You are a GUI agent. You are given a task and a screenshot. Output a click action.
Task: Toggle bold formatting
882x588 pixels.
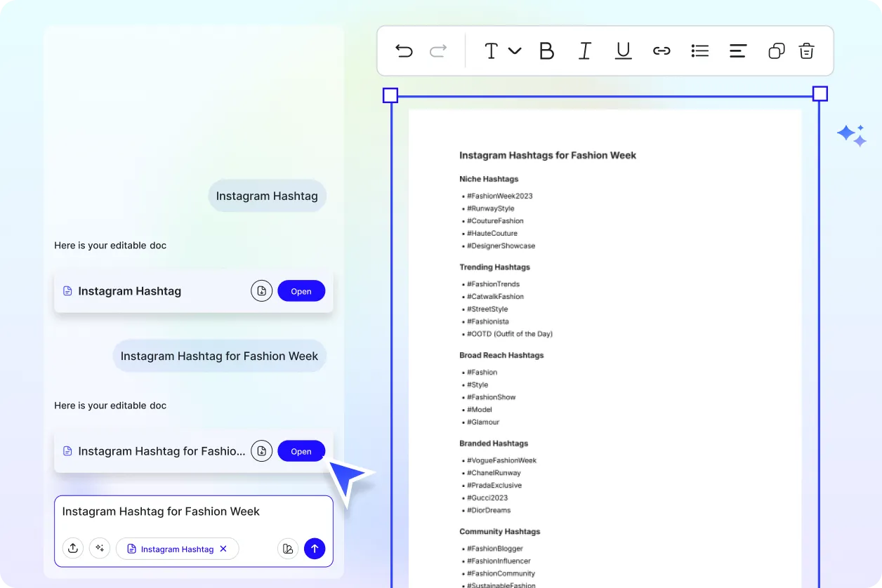[x=546, y=51]
